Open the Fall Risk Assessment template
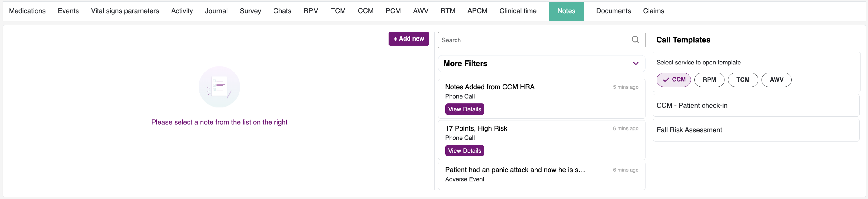Screen dimensions: 868x199 point(689,130)
